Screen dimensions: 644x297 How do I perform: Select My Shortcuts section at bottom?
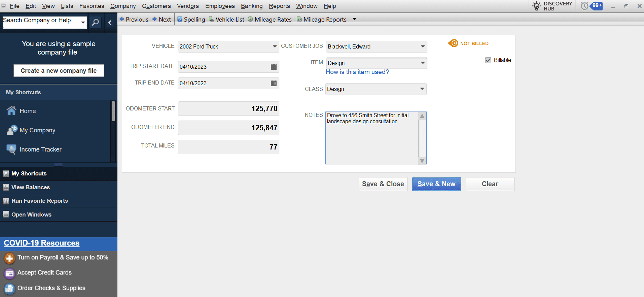59,173
